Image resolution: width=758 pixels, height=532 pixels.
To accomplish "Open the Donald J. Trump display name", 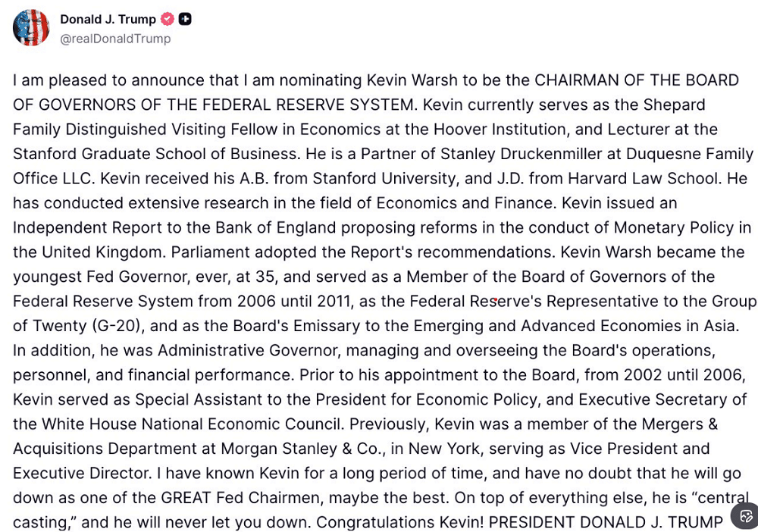I will point(108,19).
